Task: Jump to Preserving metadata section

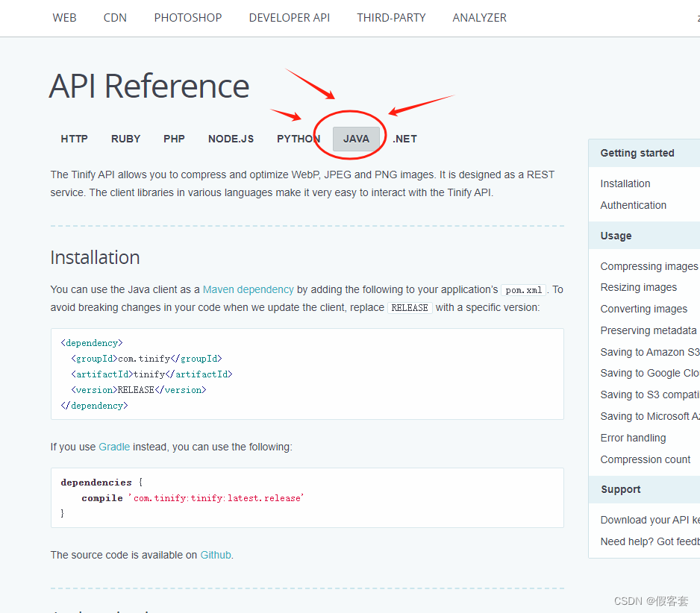Action: (x=649, y=330)
